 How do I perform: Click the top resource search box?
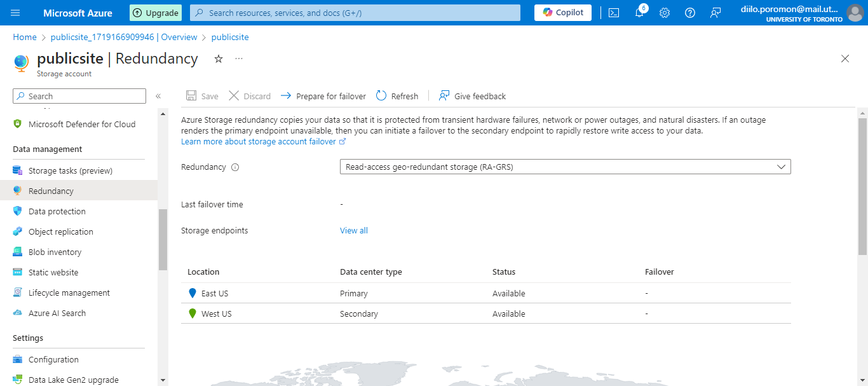pos(355,13)
